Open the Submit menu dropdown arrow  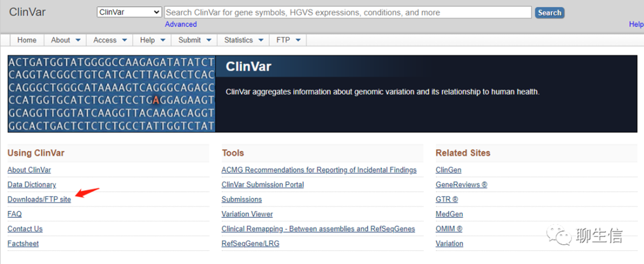[x=209, y=40]
